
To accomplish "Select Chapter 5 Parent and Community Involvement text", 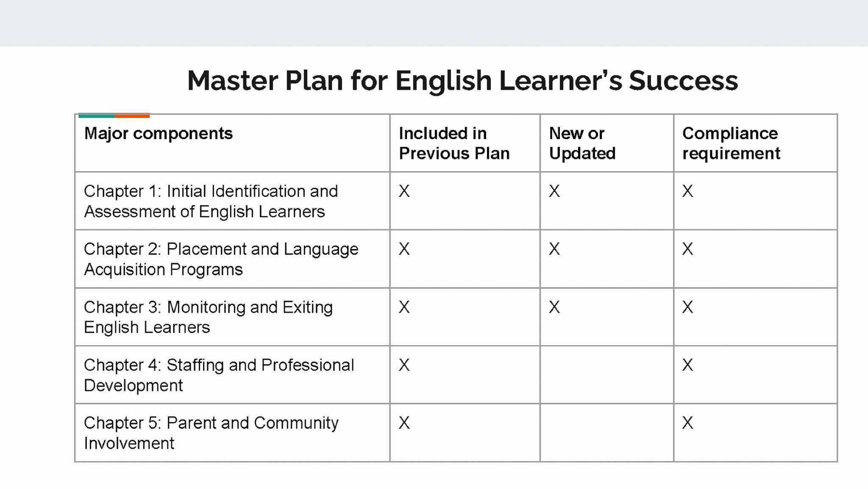I will pos(211,433).
